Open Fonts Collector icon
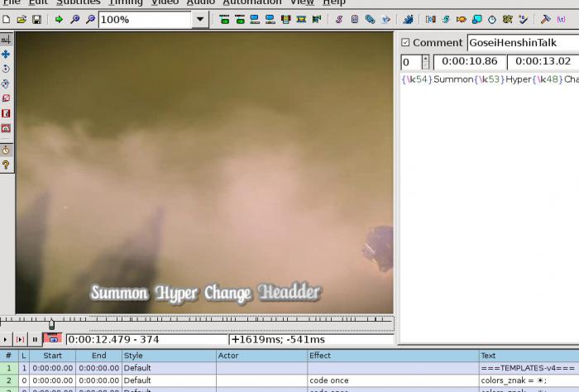The height and width of the screenshot is (392, 579). 385,19
